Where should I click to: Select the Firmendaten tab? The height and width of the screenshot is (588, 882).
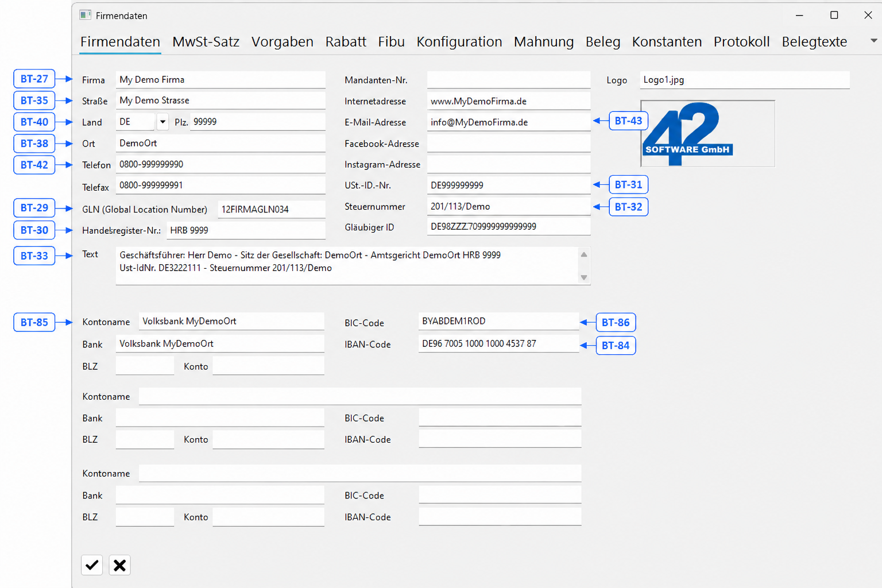120,42
